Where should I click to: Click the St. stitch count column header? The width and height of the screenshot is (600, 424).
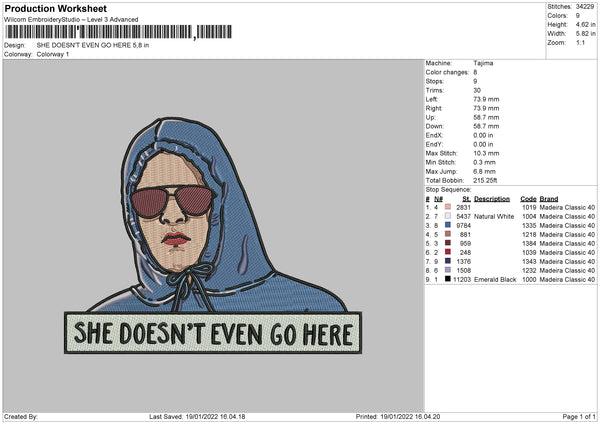(466, 198)
